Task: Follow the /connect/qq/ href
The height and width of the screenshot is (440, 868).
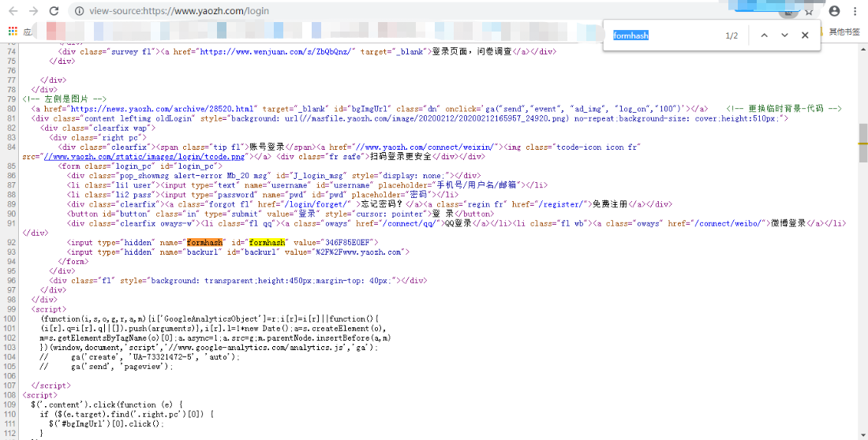Action: [408, 224]
